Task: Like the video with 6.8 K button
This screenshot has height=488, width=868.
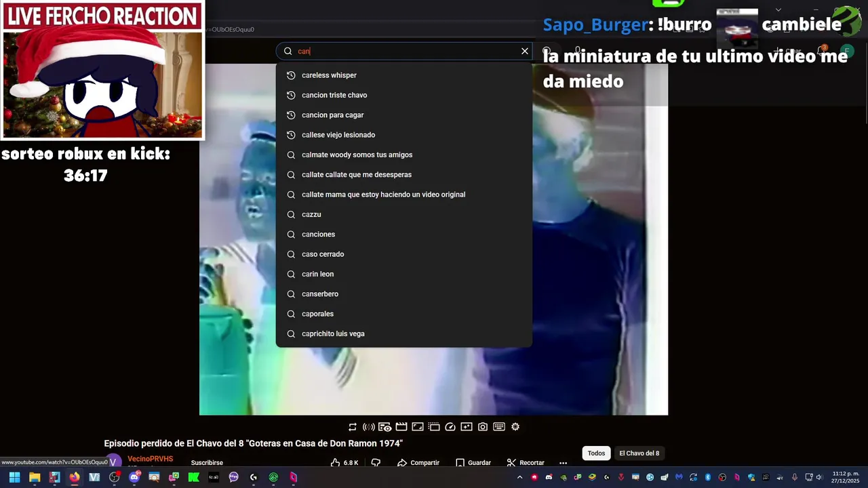Action: pos(344,463)
